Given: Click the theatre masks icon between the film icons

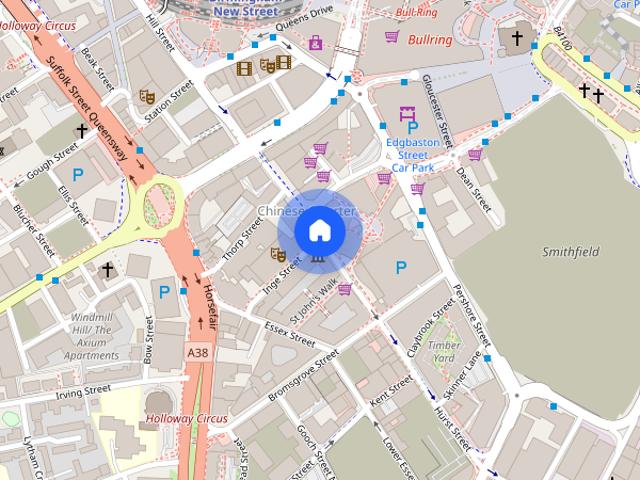Looking at the screenshot, I should coord(267,65).
